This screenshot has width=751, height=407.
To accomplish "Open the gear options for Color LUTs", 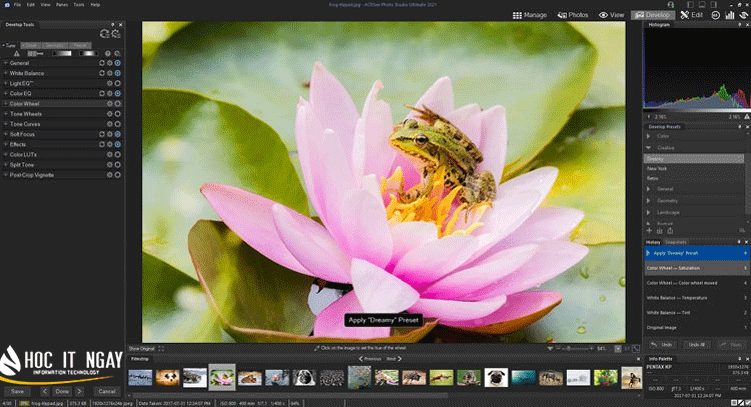I will pyautogui.click(x=110, y=155).
